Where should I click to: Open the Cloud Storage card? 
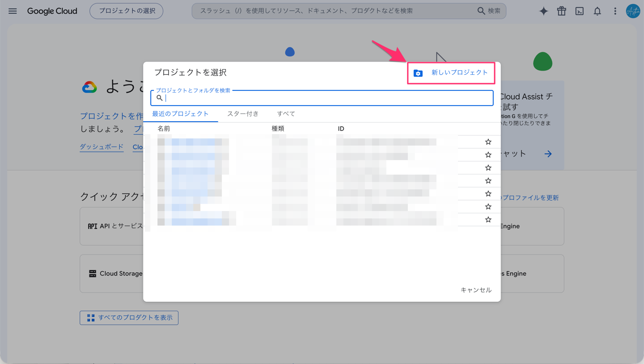[x=112, y=274]
